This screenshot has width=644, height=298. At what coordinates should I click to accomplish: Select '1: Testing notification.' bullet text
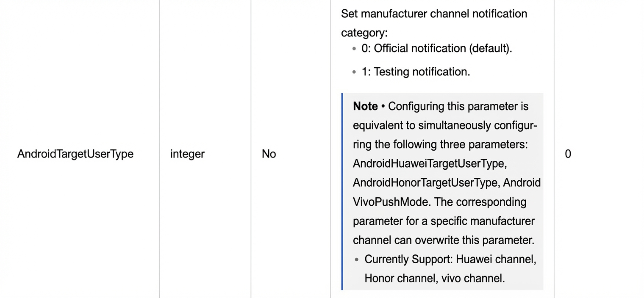click(x=416, y=72)
